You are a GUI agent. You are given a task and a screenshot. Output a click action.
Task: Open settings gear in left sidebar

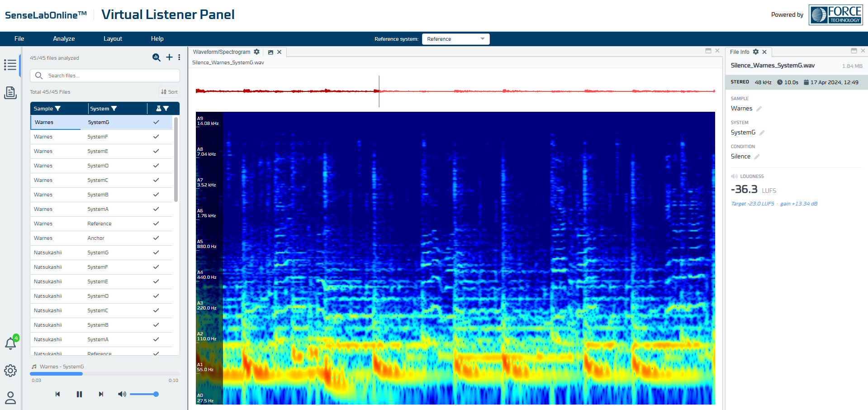point(10,371)
